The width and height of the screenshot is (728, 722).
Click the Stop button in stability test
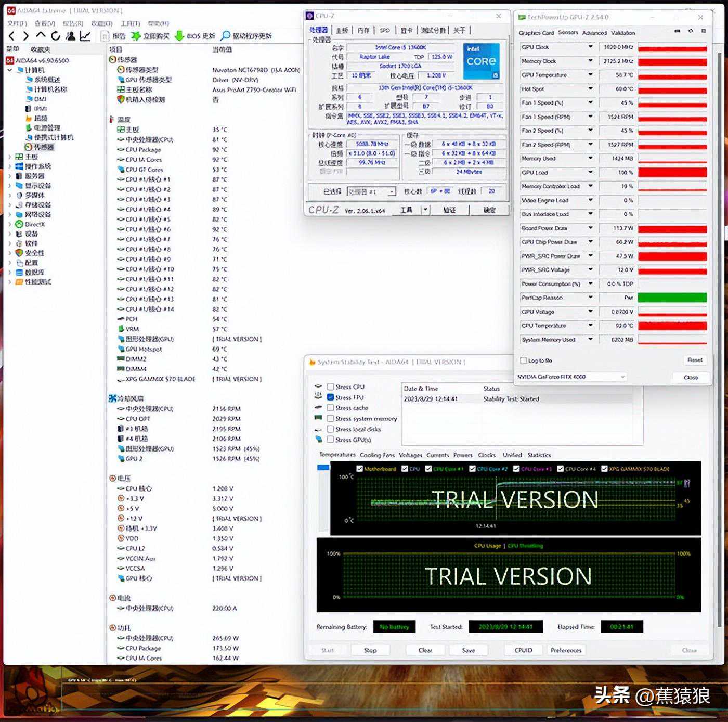(370, 650)
